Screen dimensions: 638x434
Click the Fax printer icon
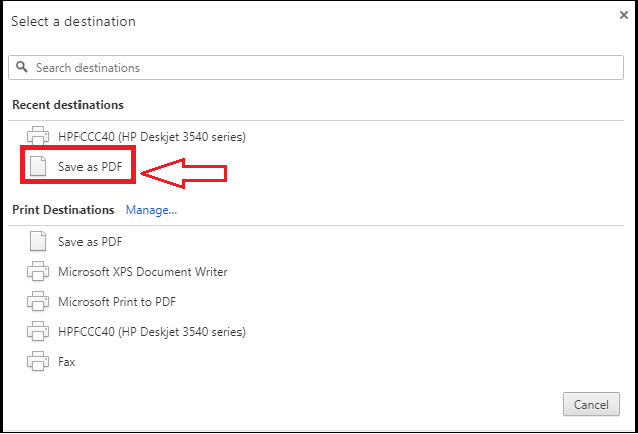pos(38,362)
